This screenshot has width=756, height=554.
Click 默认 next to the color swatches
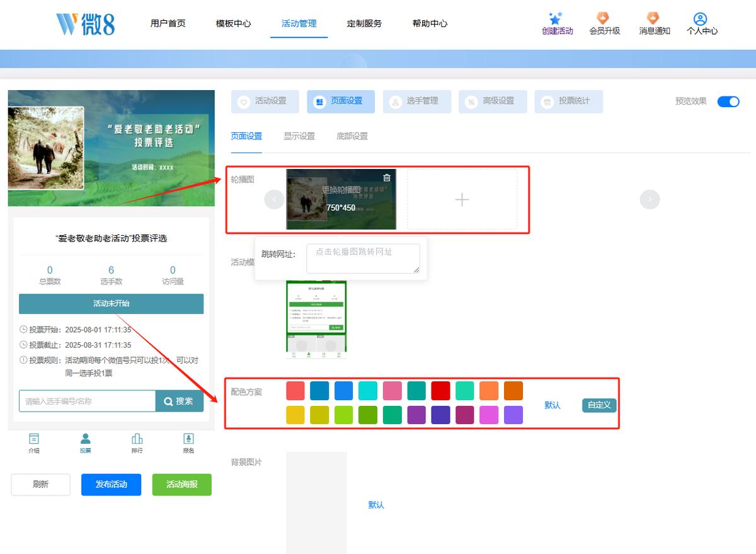pyautogui.click(x=553, y=405)
